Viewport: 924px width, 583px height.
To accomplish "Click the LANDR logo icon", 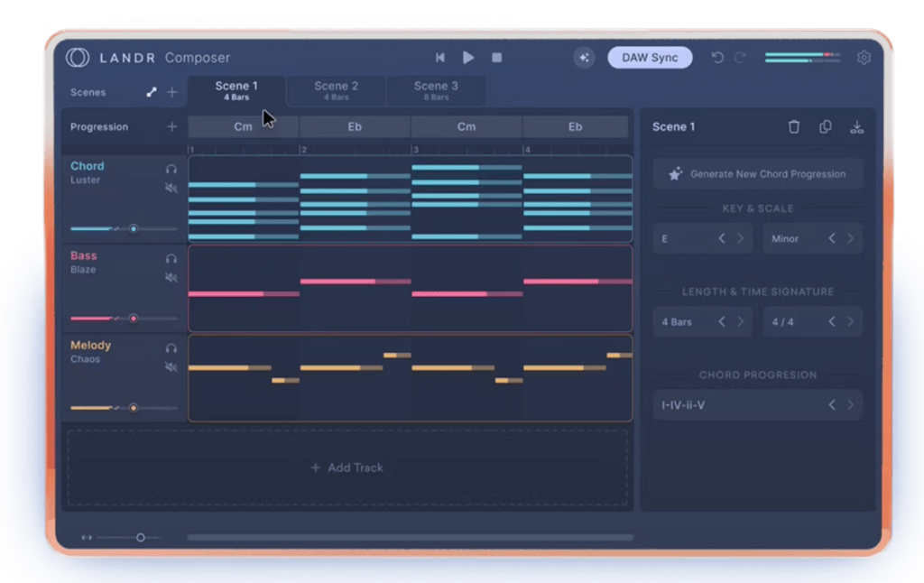I will [x=78, y=57].
